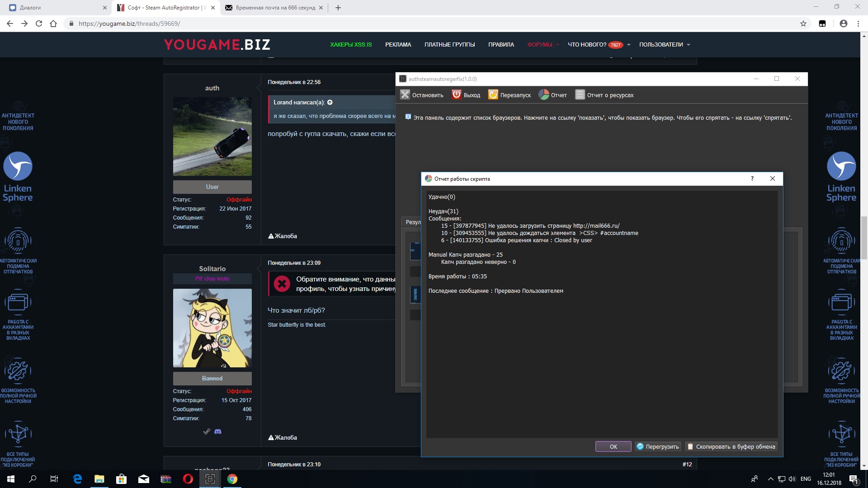The image size is (868, 488).
Task: Open Microsoft Edge from taskbar
Action: pos(77,479)
